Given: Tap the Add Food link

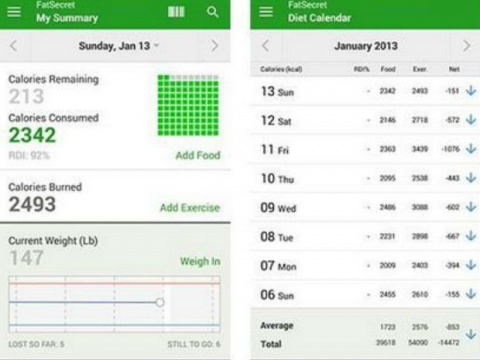Looking at the screenshot, I should click(x=198, y=155).
